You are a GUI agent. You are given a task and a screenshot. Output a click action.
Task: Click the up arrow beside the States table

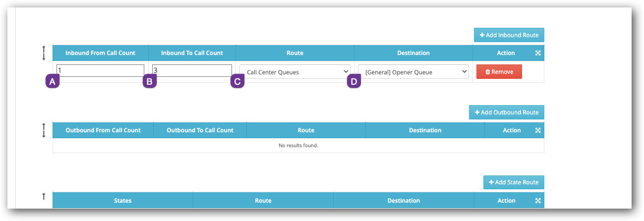point(44,197)
